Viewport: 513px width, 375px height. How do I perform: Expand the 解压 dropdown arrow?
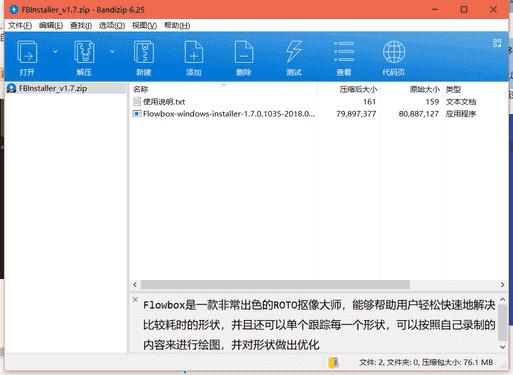coord(112,51)
